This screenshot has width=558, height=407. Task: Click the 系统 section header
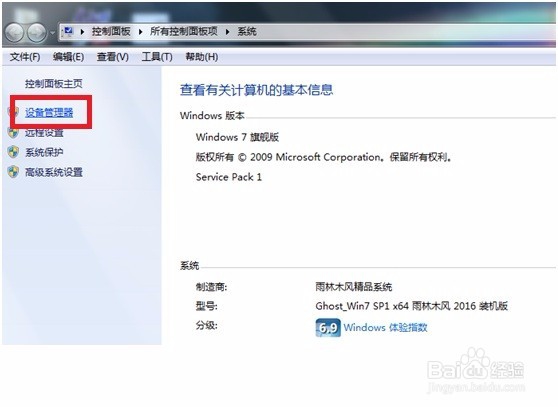[x=189, y=265]
